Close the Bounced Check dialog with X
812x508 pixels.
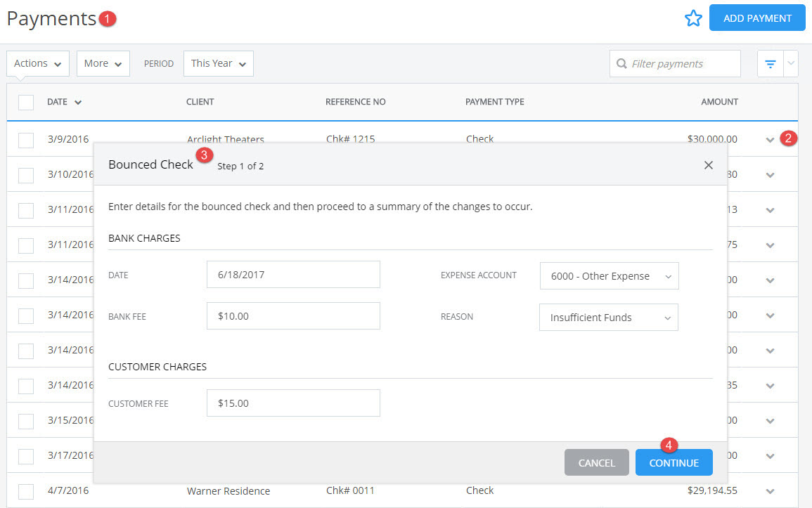point(709,164)
